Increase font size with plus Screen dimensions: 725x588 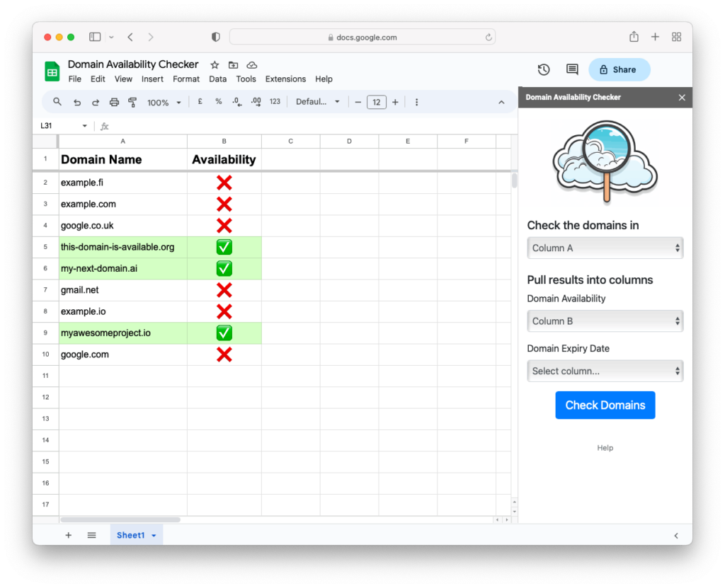(395, 102)
